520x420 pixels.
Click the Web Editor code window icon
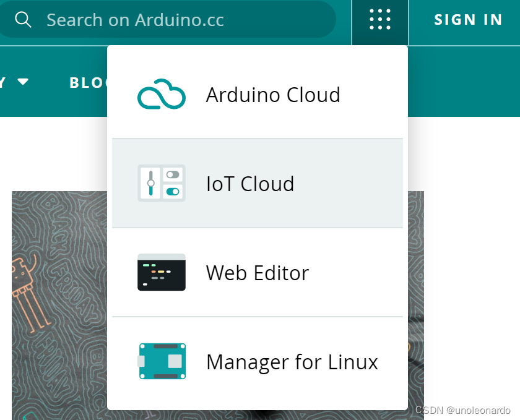[x=162, y=272]
